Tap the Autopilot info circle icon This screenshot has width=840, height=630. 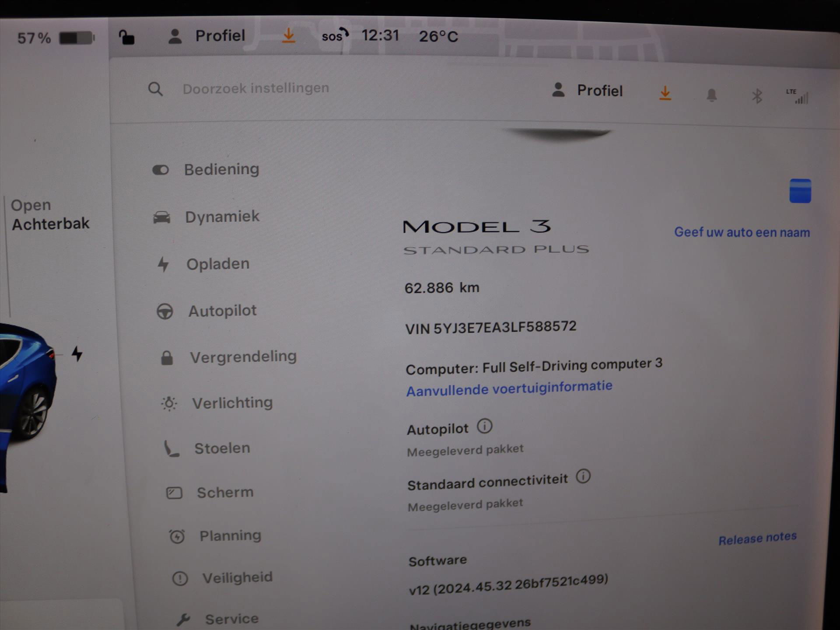(484, 426)
